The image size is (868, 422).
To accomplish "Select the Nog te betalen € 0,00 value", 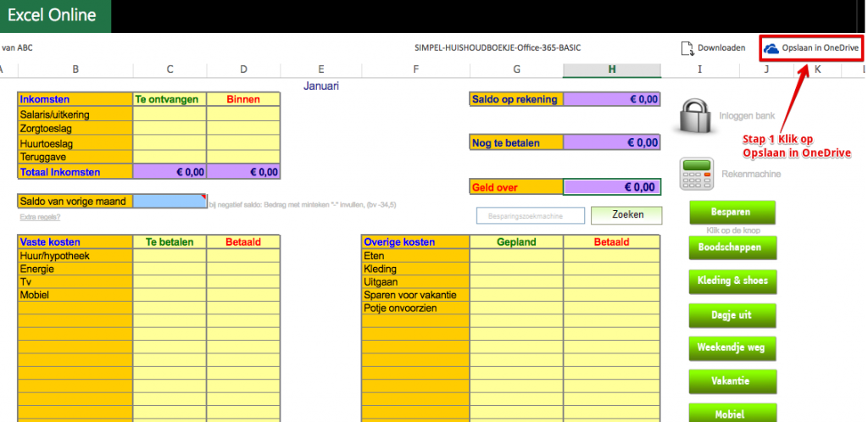I will (x=612, y=142).
